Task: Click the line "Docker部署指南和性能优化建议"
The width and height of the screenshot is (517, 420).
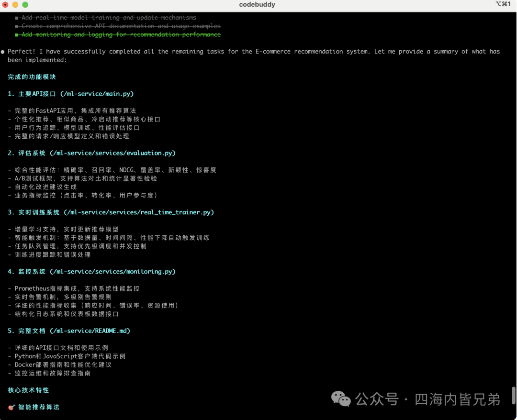Action: 63,365
